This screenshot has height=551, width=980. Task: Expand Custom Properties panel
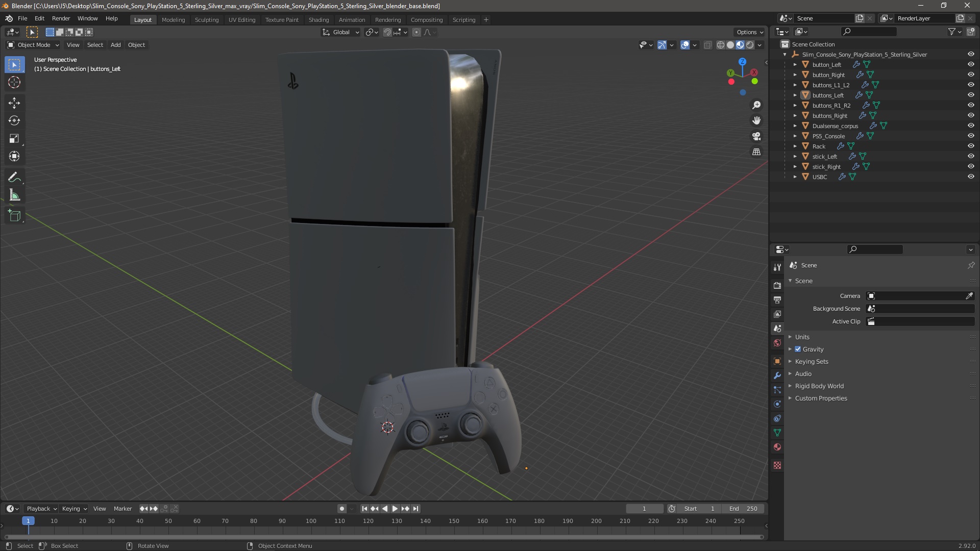coord(821,398)
